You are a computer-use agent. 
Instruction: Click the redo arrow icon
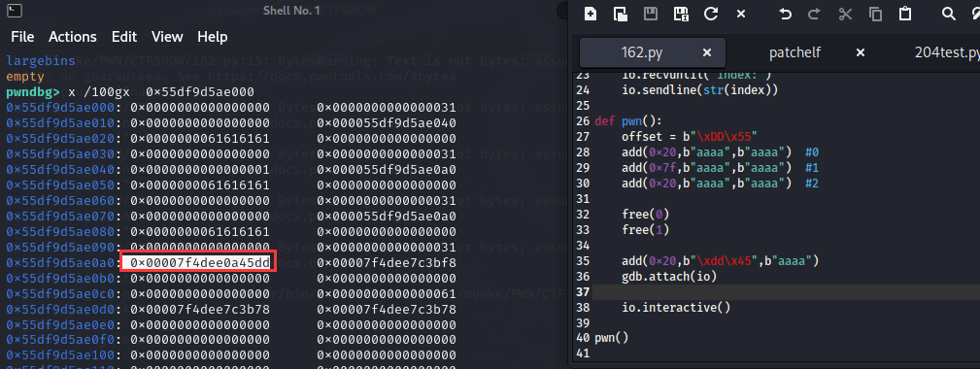coord(814,14)
